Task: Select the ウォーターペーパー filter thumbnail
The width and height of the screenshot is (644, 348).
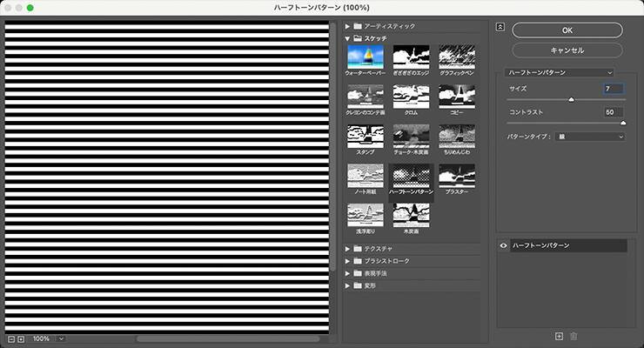Action: [x=366, y=57]
